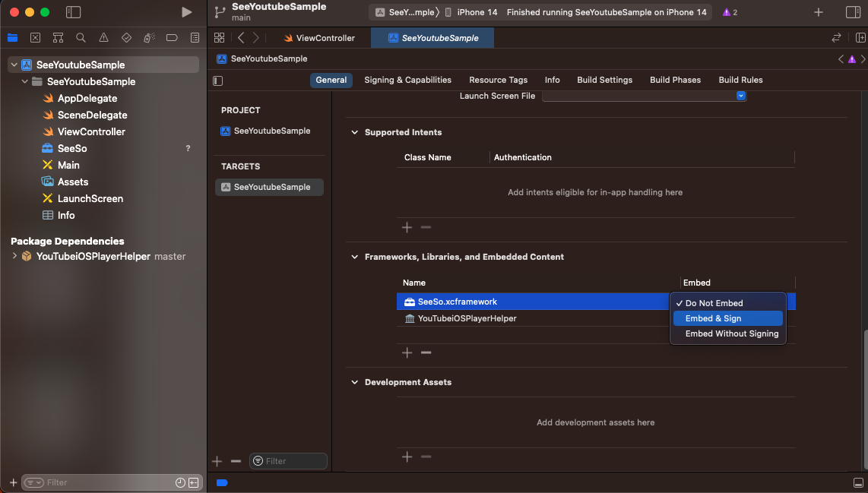Open the debug navigator
This screenshot has height=493, width=868.
(x=149, y=38)
